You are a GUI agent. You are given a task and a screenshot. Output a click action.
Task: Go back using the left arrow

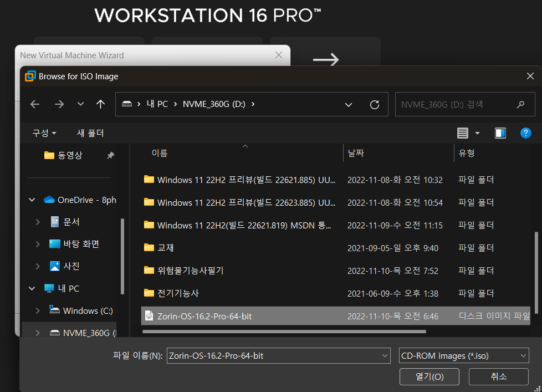(x=35, y=104)
